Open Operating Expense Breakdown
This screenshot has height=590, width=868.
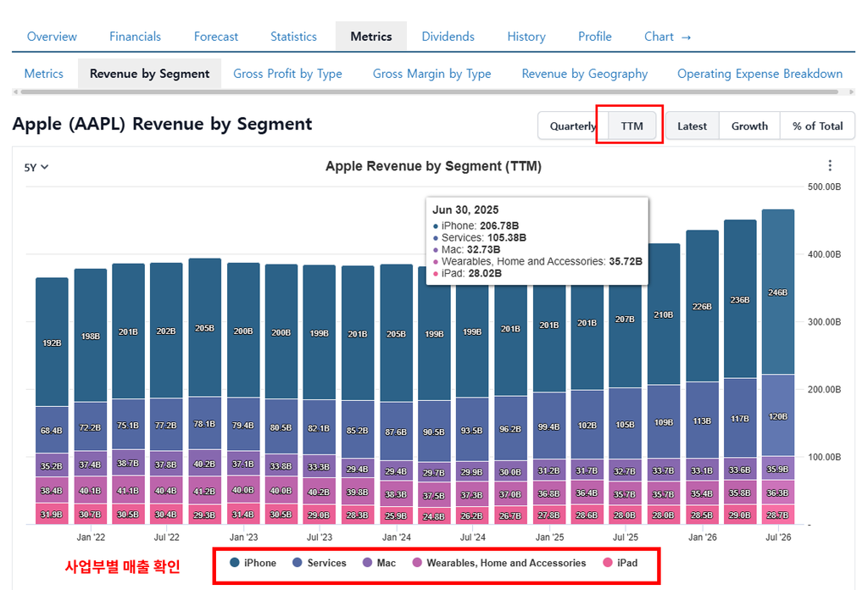coord(760,74)
